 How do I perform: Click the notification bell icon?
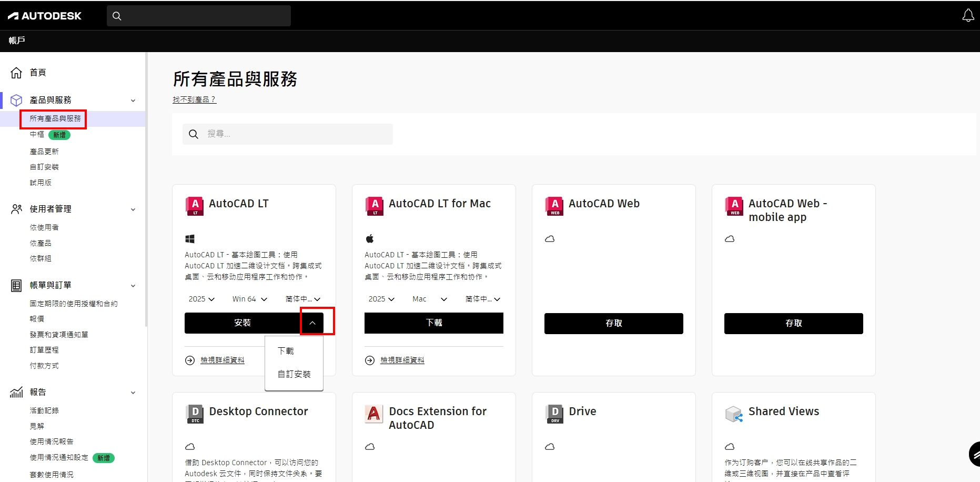(x=968, y=16)
